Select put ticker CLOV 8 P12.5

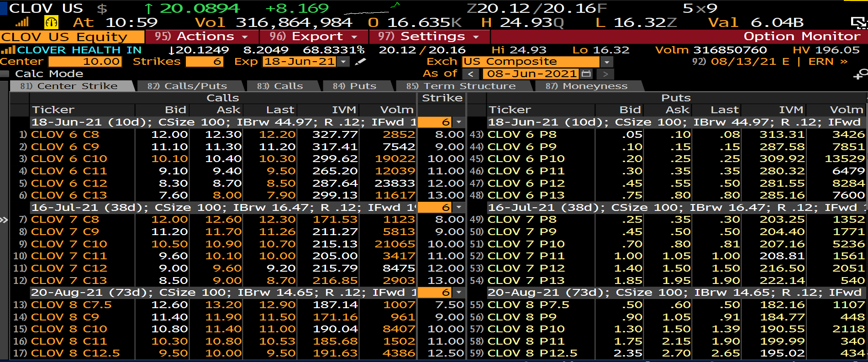click(x=532, y=353)
